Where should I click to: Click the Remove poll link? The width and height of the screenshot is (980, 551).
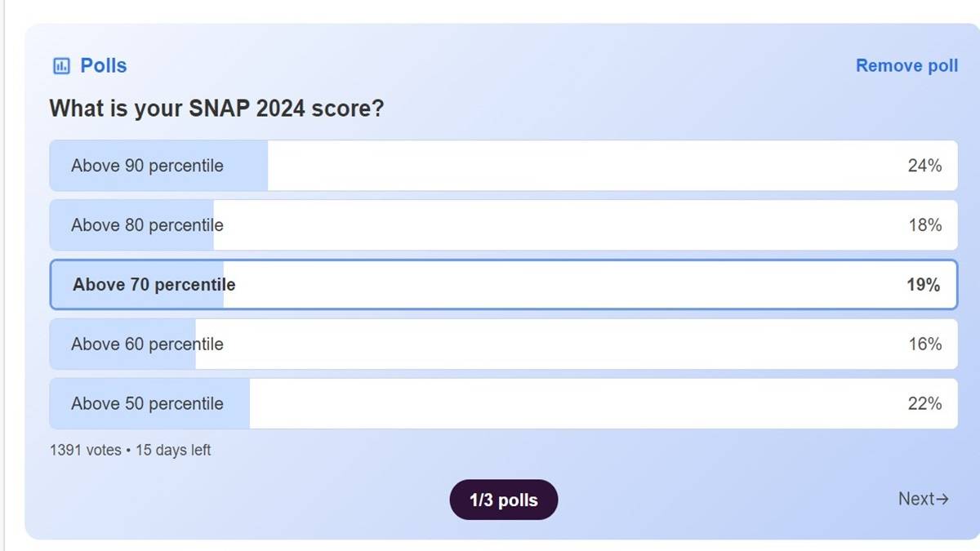[x=906, y=65]
